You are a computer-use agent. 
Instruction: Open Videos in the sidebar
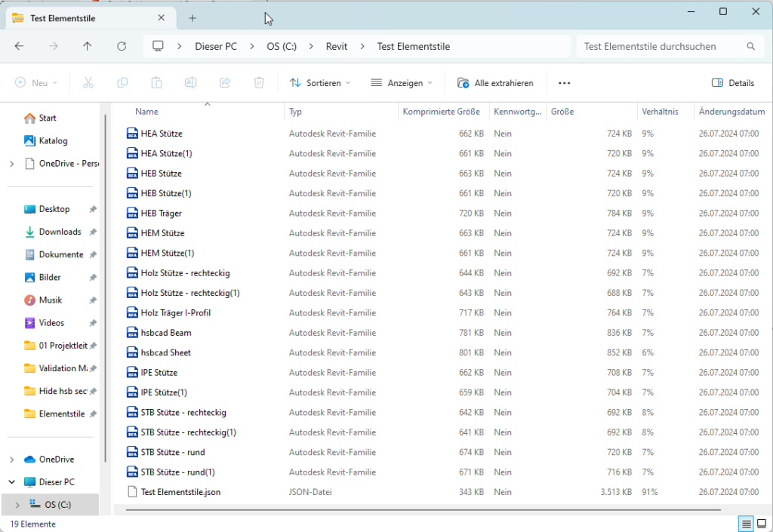[44, 323]
